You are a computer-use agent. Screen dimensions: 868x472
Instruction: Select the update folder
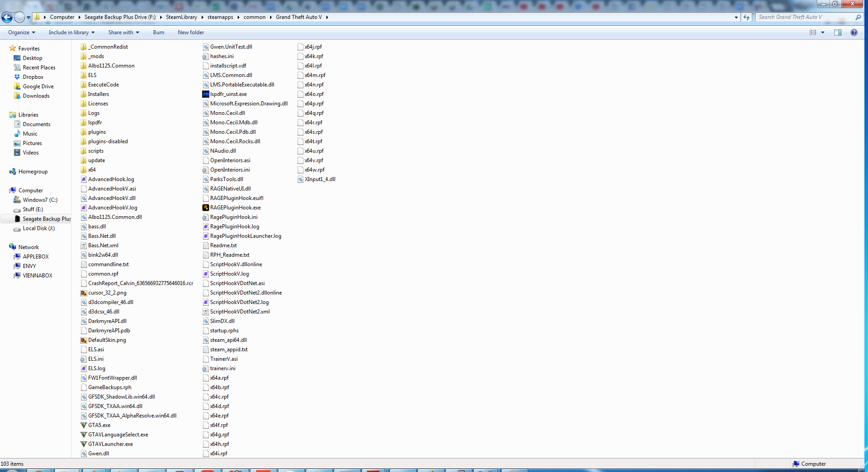point(96,160)
